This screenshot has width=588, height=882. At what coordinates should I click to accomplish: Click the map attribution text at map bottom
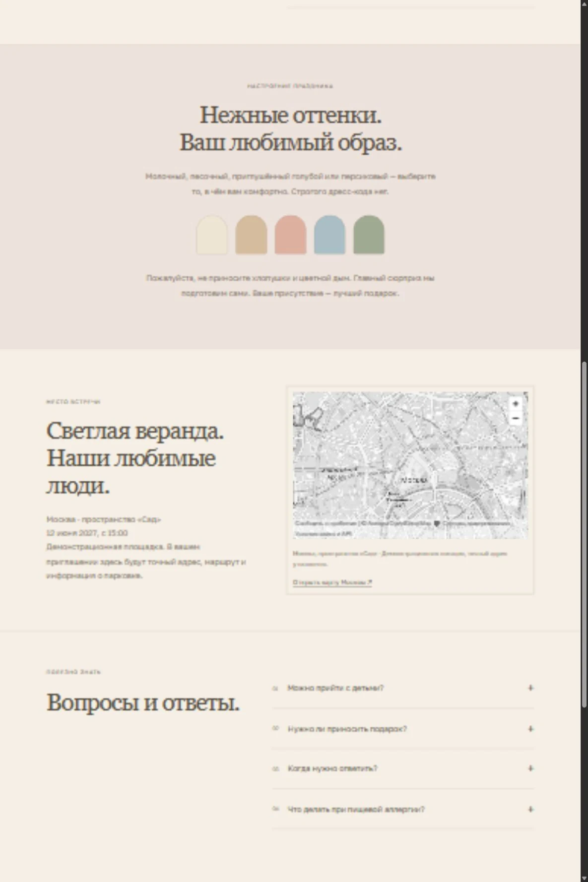(x=403, y=528)
